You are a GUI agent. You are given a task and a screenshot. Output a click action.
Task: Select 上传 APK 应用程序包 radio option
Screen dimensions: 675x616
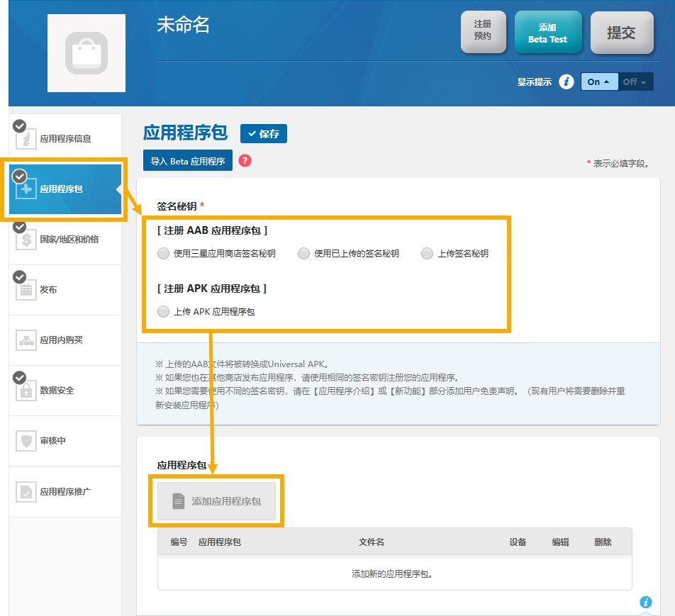point(164,311)
